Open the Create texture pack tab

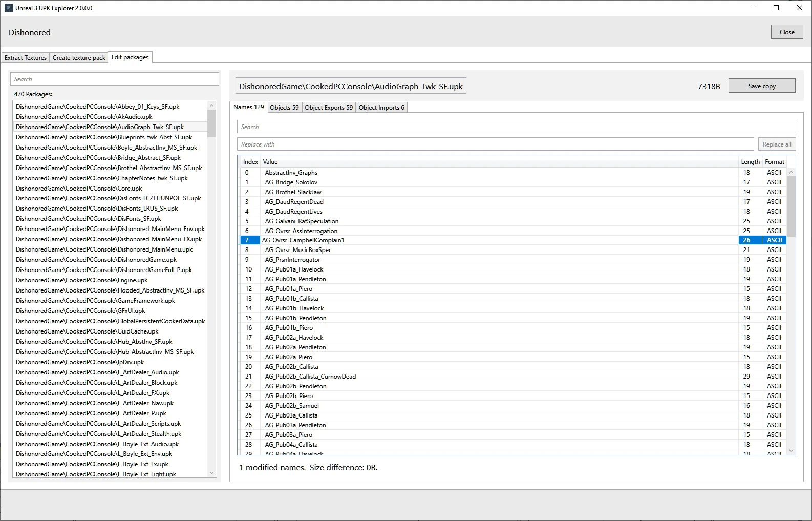point(79,58)
